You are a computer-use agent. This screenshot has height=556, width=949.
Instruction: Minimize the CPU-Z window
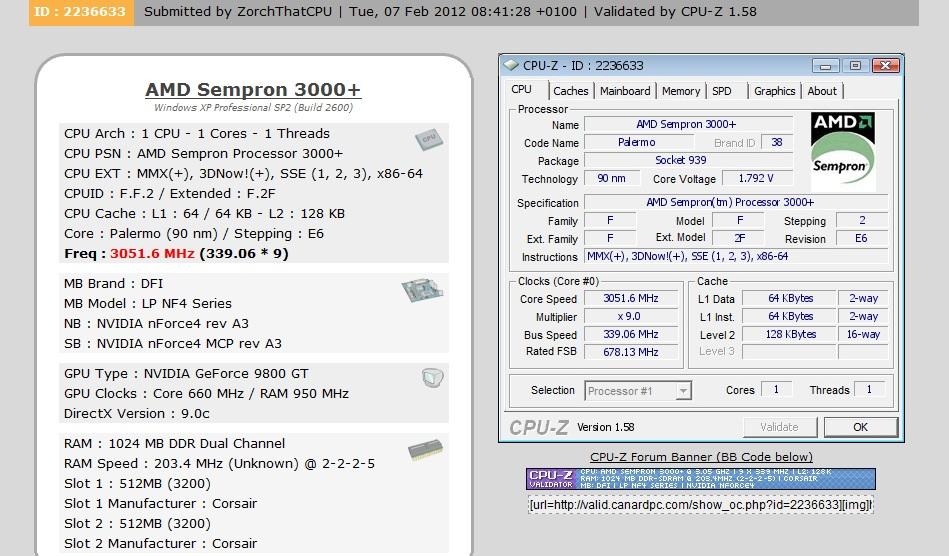pos(826,65)
